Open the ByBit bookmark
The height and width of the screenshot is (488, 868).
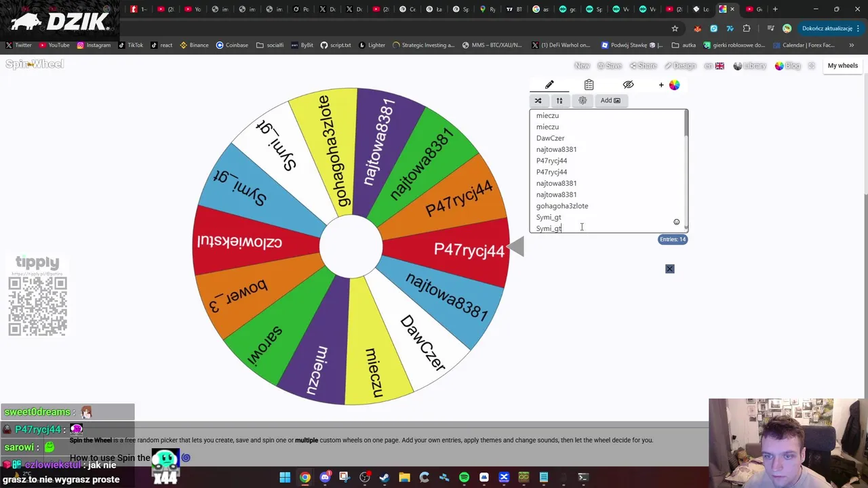pyautogui.click(x=302, y=45)
